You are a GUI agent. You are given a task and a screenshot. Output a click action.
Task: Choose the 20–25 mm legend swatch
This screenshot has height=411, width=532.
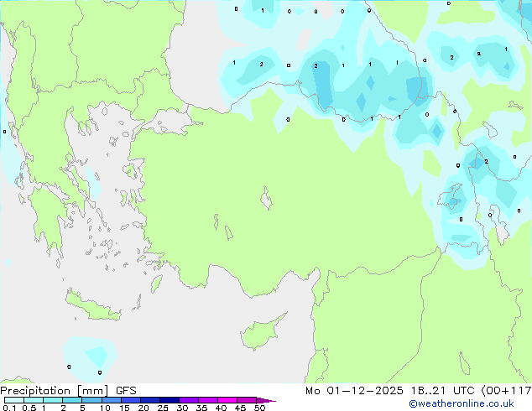pyautogui.click(x=150, y=400)
